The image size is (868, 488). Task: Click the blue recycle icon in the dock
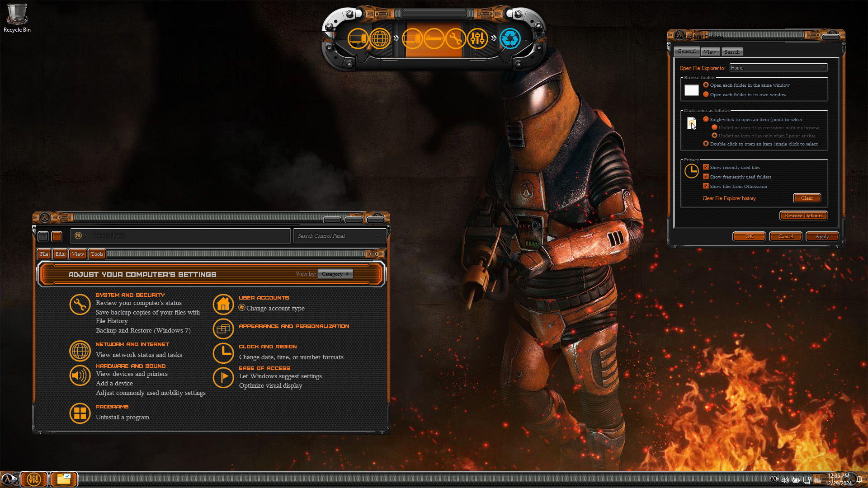[510, 39]
